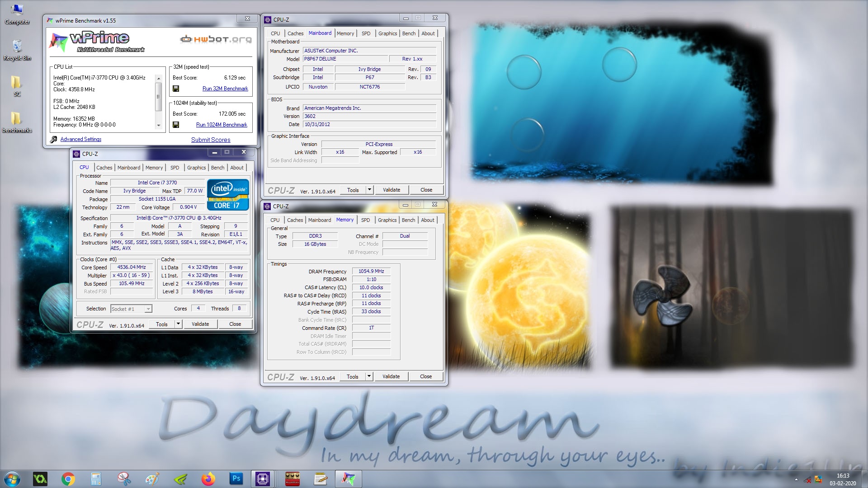Select the SC folder on desktop
The height and width of the screenshot is (488, 868).
pos(17,86)
